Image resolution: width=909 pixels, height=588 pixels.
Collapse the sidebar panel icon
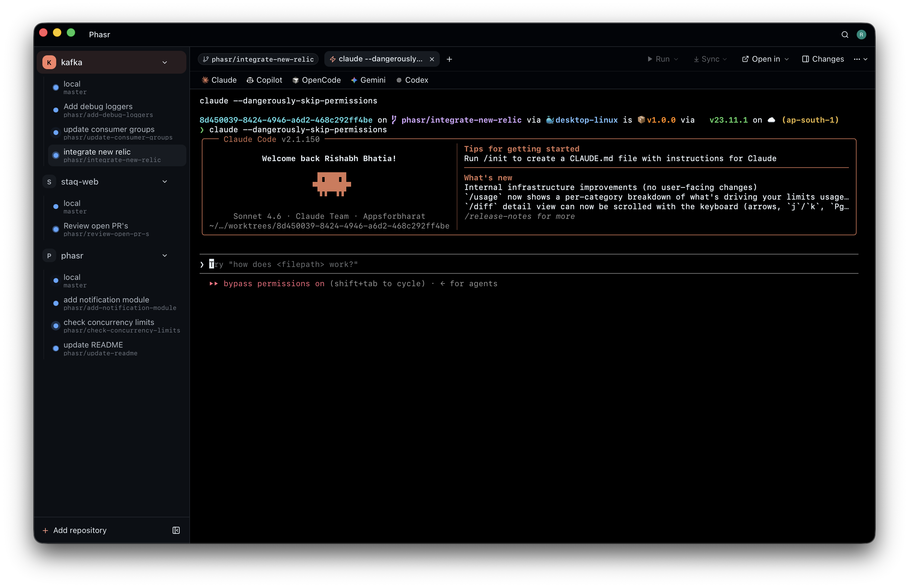click(176, 530)
